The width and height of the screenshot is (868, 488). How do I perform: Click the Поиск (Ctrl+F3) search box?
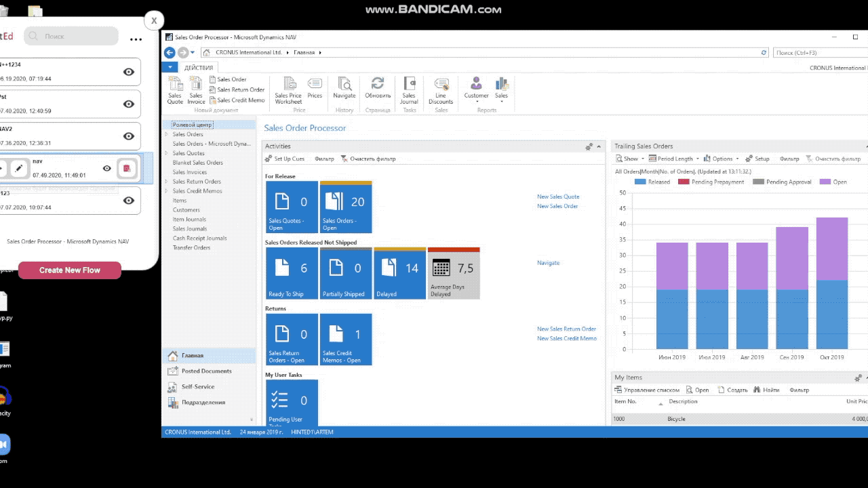821,52
